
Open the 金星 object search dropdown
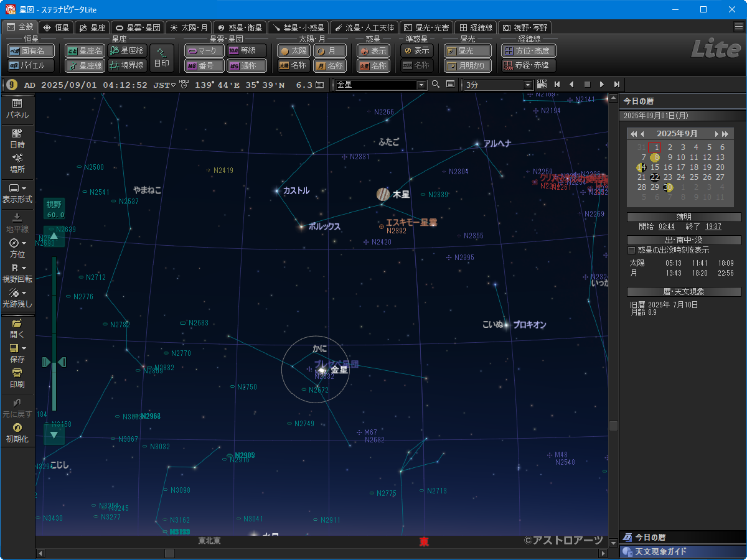click(x=421, y=85)
